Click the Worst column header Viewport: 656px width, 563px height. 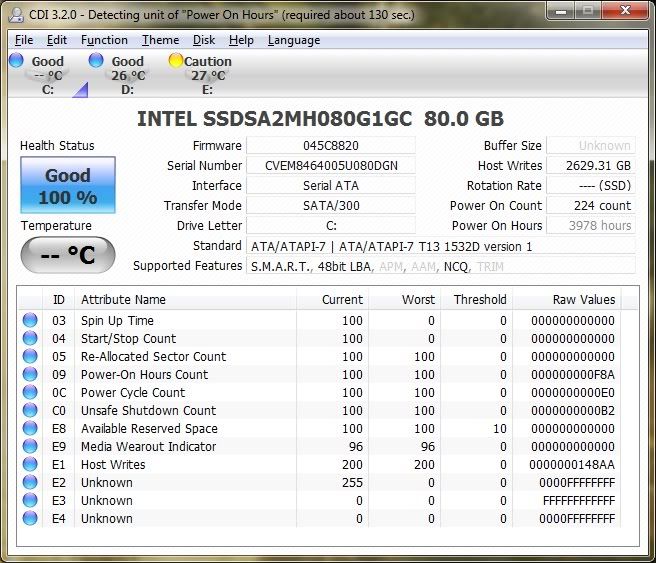(405, 299)
